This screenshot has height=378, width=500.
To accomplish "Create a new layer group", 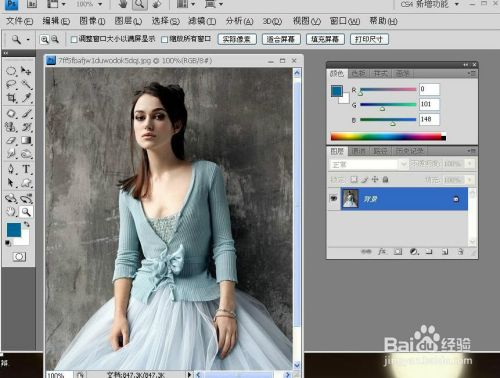I will tap(429, 252).
